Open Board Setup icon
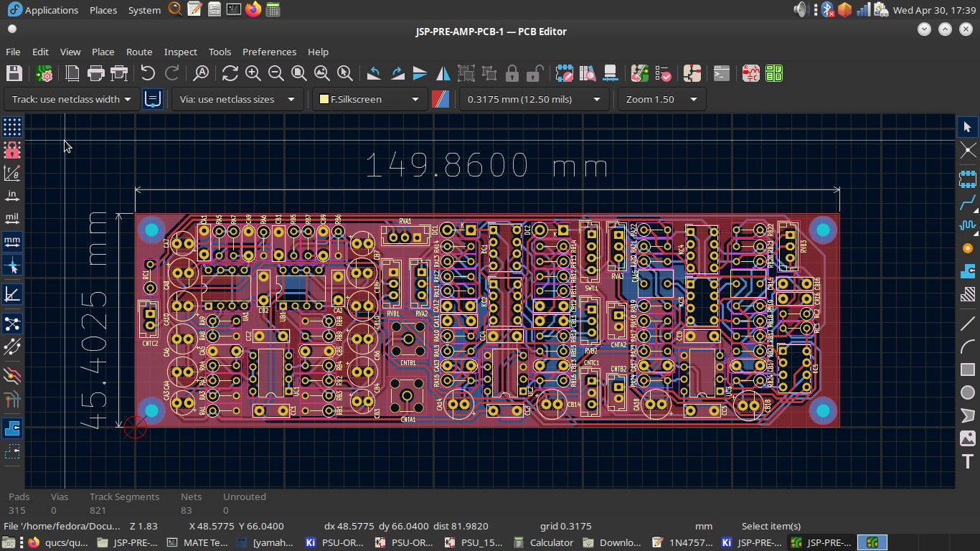 44,73
